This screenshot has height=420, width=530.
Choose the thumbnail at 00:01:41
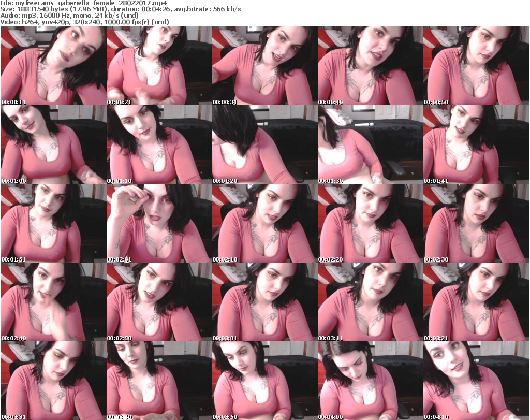476,144
